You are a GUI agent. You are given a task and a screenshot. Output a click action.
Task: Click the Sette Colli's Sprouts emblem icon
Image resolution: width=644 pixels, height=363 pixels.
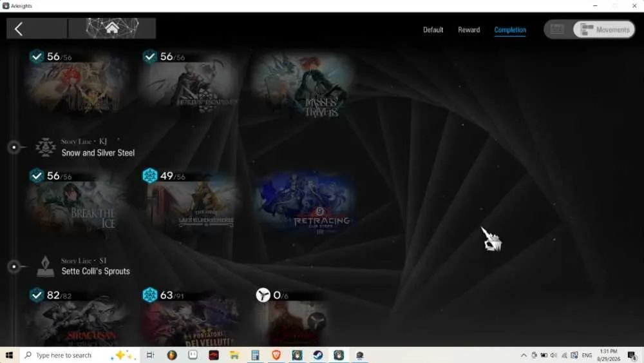click(45, 266)
